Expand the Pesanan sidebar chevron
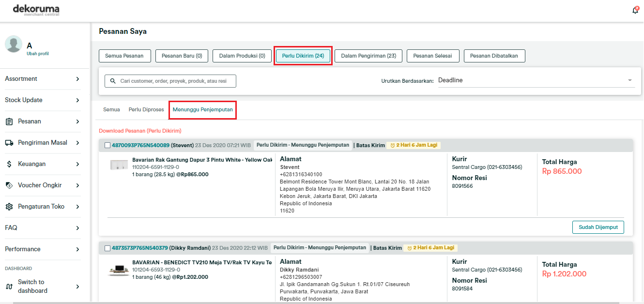644x304 pixels. tap(77, 122)
